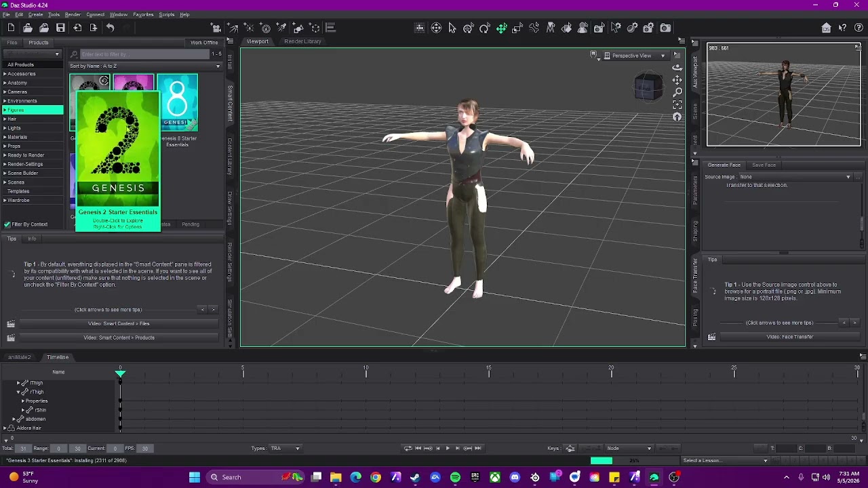The image size is (868, 488).
Task: Open Windows Start menu
Action: [x=195, y=477]
